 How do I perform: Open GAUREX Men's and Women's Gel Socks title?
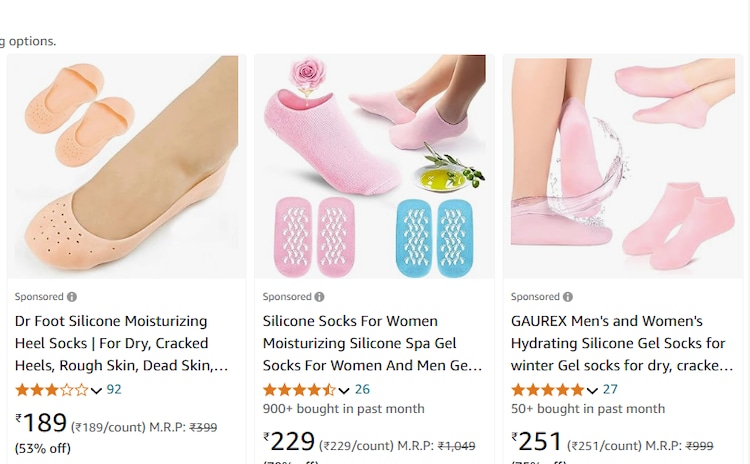[x=618, y=343]
